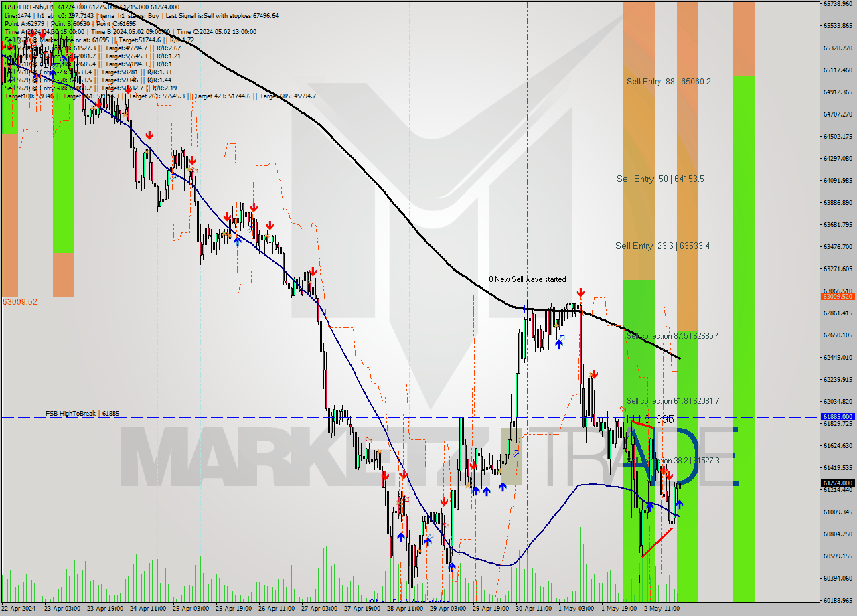Screen dimensions: 857x616
Task: Click the 63476.700 price axis label
Action: pos(837,246)
